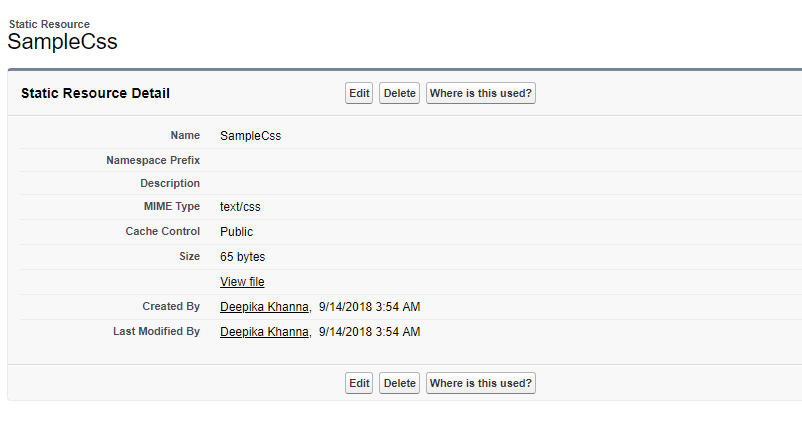Click the Created By timestamp

369,307
